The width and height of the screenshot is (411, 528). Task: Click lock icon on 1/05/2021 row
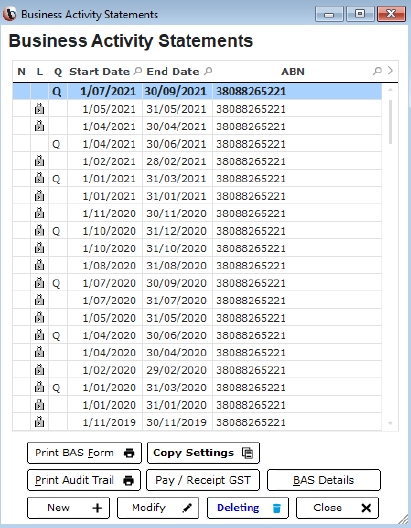coord(39,109)
